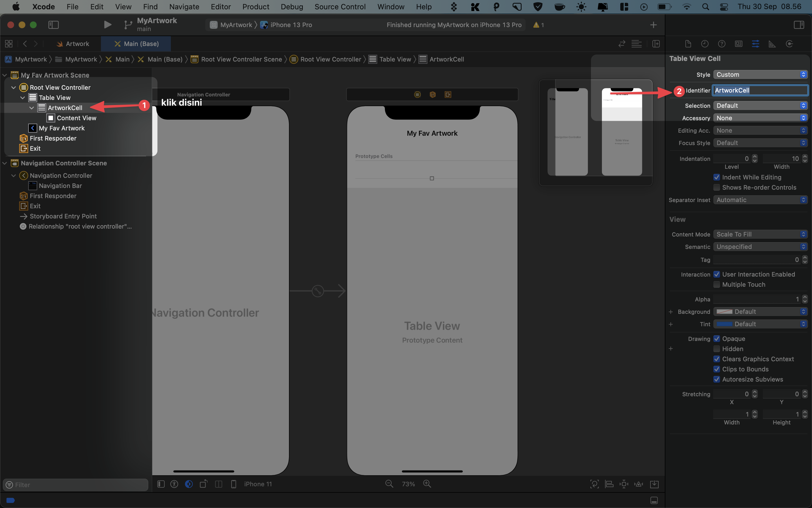Open Content Mode dropdown Scale To Fill
812x508 pixels.
(760, 234)
